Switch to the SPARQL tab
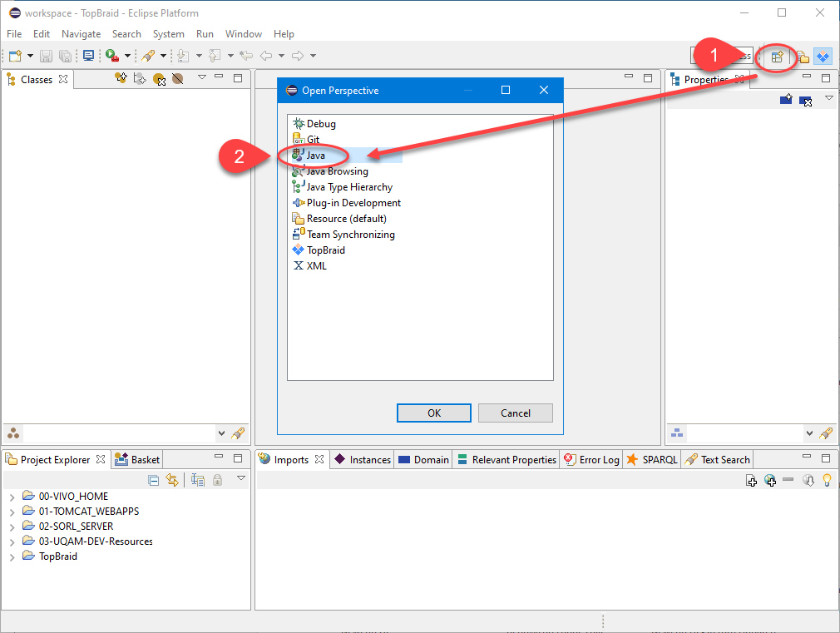This screenshot has width=840, height=633. pyautogui.click(x=652, y=460)
